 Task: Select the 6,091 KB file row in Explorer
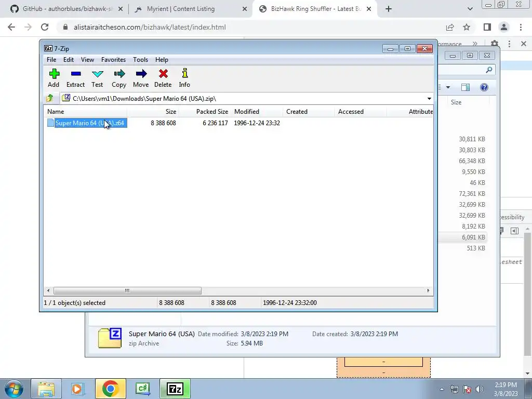pyautogui.click(x=462, y=237)
